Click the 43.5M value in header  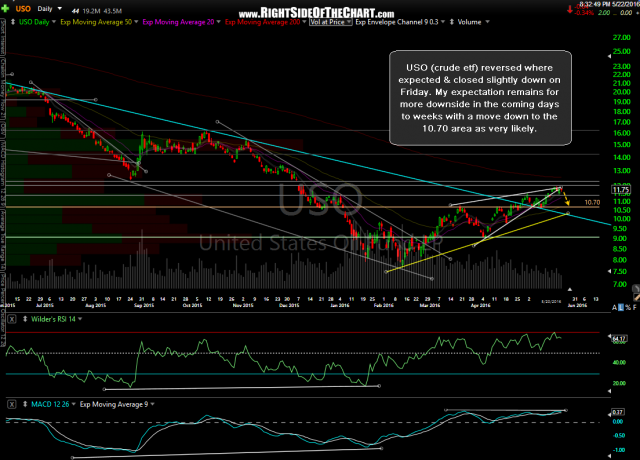tap(112, 11)
